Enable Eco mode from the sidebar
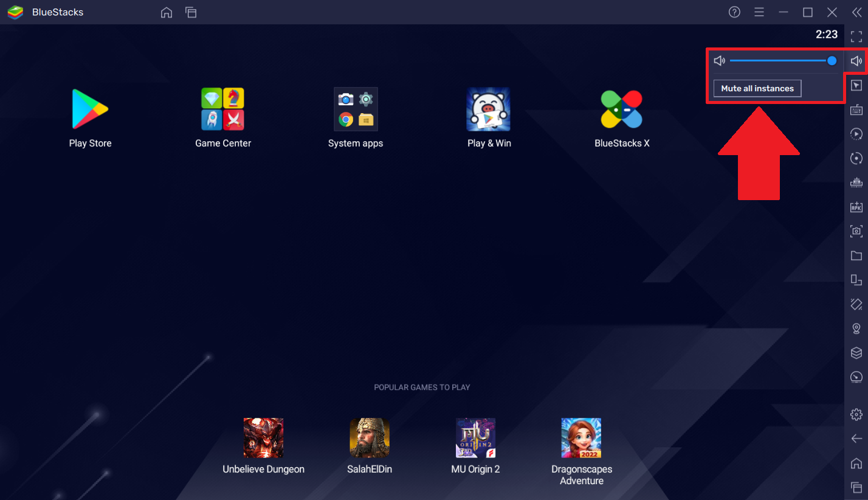This screenshot has width=868, height=500. click(856, 377)
